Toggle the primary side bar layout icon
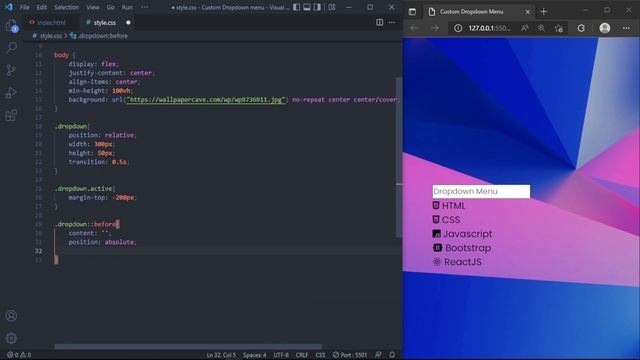The width and height of the screenshot is (640, 360). pyautogui.click(x=296, y=7)
